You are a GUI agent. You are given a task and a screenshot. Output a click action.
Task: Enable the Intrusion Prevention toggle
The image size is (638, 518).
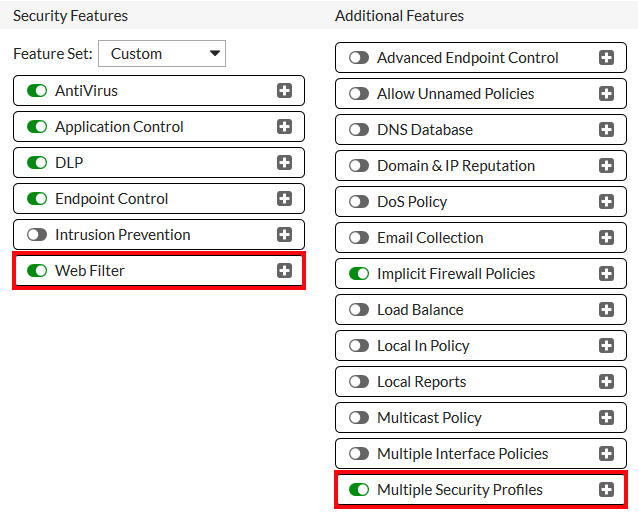pos(37,235)
